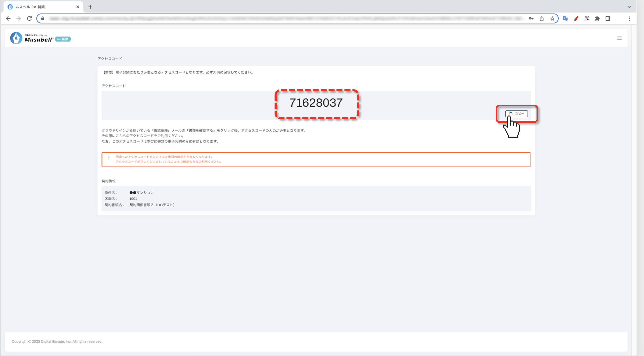Open the QR code extension
Viewport: 644px width, 356px height.
[x=586, y=19]
